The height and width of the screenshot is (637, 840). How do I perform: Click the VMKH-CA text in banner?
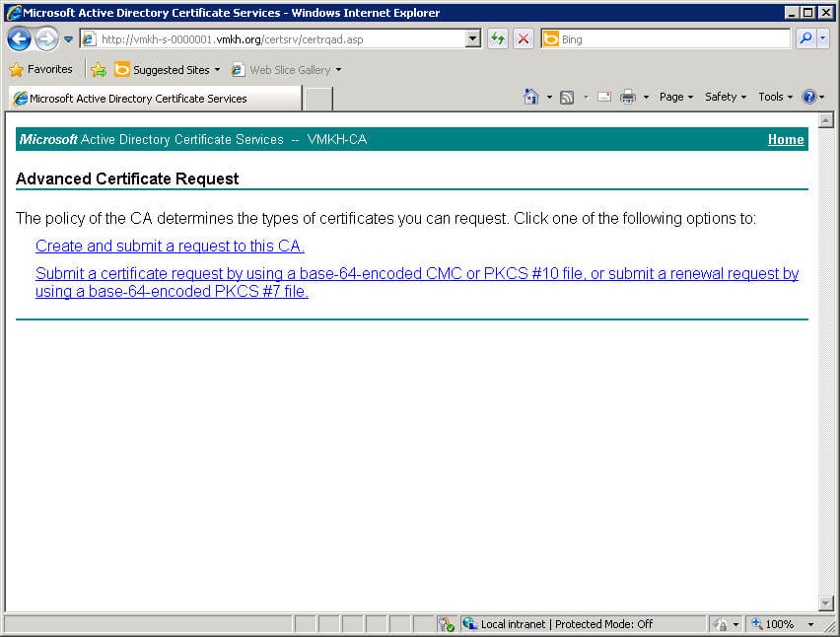[x=337, y=140]
